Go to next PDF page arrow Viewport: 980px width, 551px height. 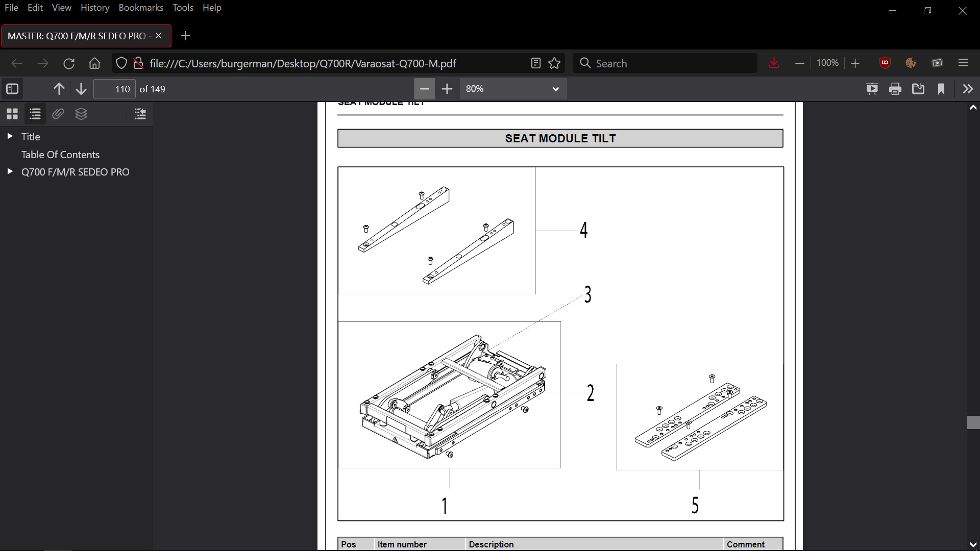coord(81,89)
